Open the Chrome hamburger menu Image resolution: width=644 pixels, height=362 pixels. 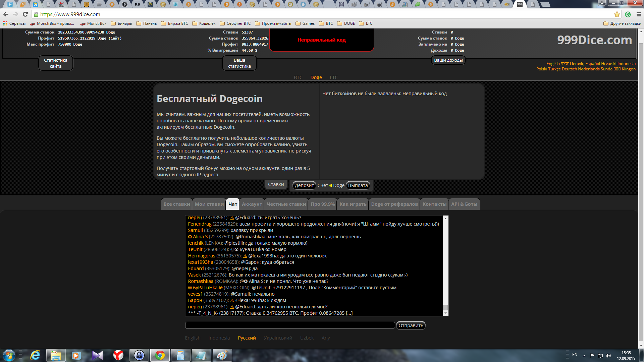(639, 14)
